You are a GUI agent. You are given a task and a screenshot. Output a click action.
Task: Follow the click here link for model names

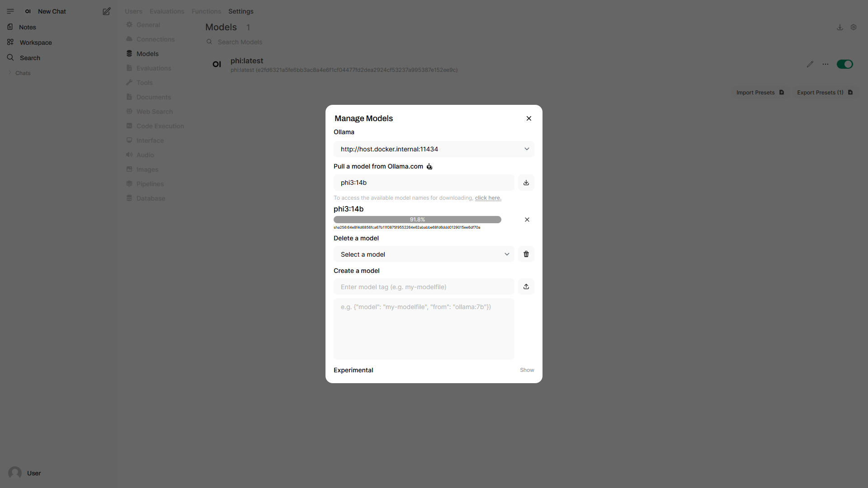[488, 198]
